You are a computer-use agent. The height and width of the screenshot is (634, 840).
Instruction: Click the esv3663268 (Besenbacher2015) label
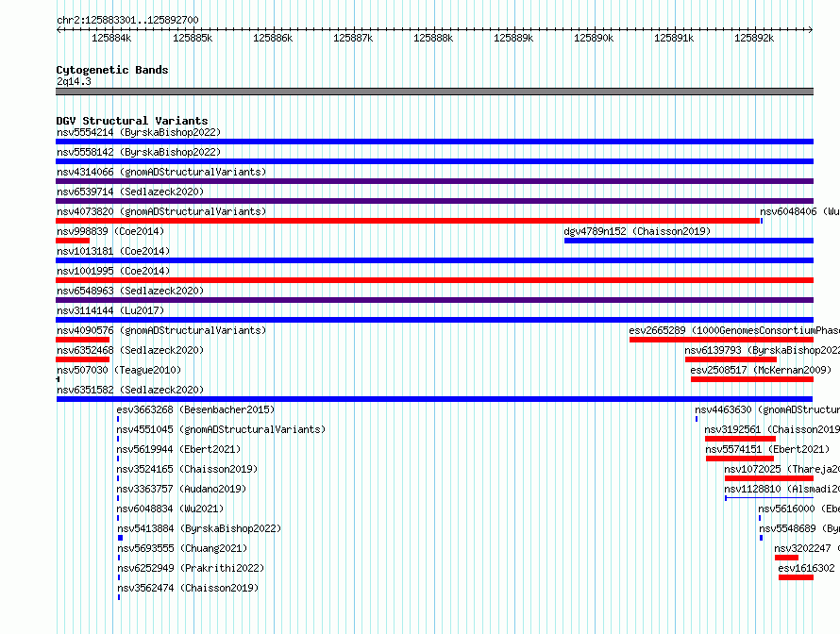[x=195, y=409]
